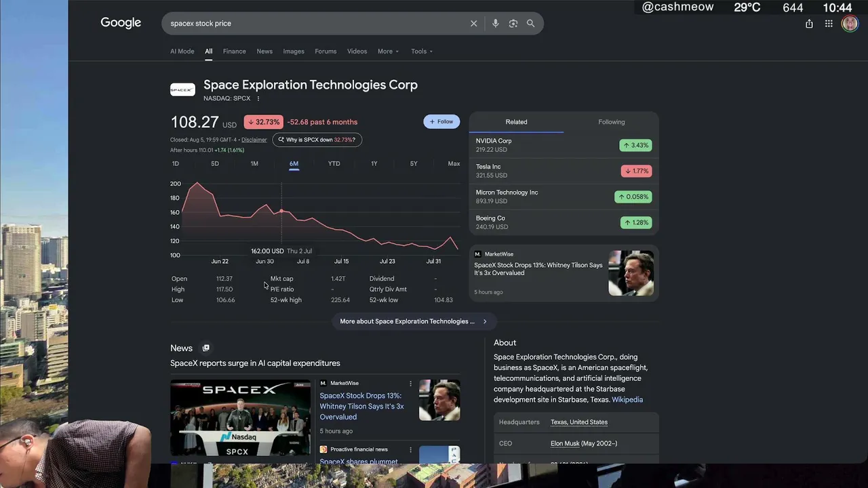
Task: Show the 1D chart range
Action: [176, 164]
